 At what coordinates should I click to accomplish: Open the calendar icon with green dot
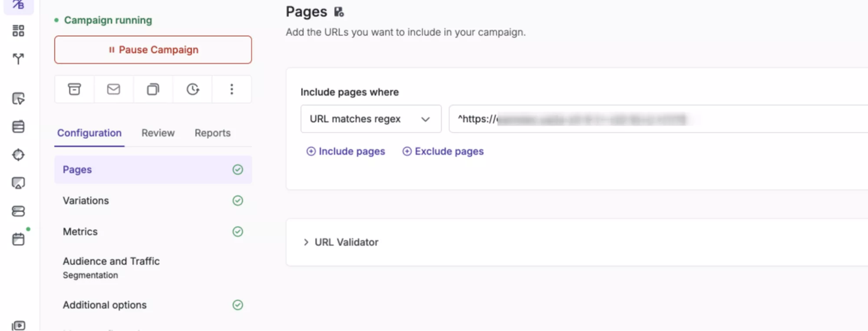(18, 239)
